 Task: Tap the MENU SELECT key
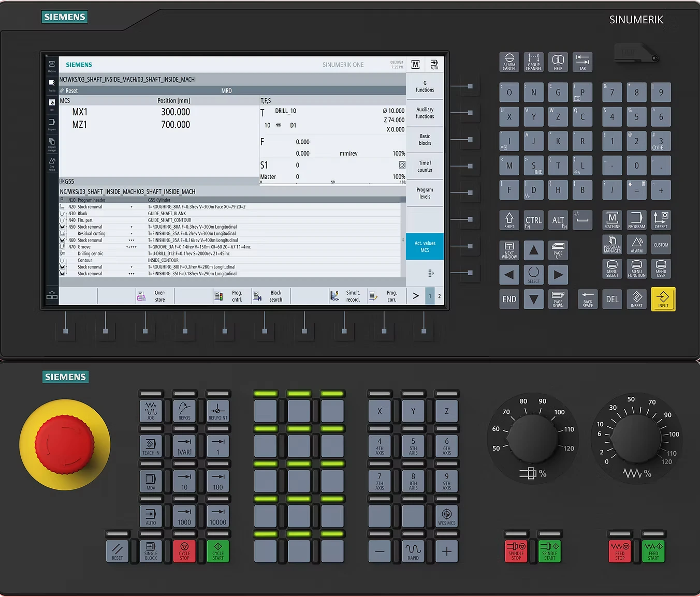pyautogui.click(x=612, y=269)
